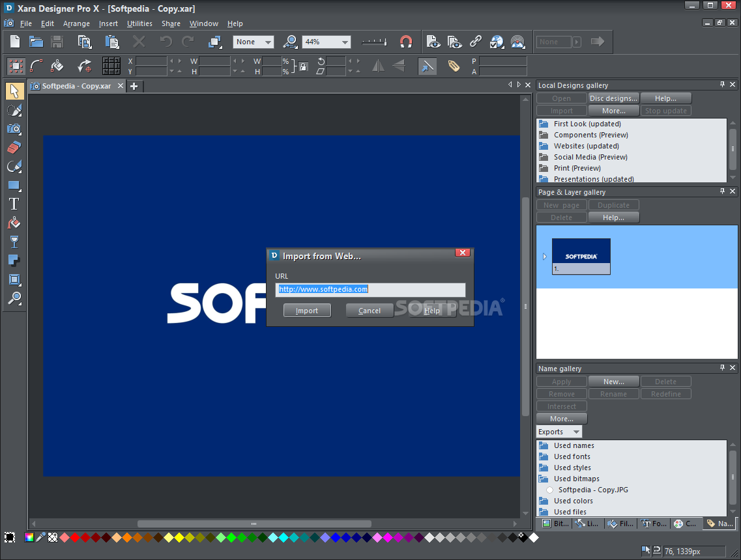Click the Disc designs... button

click(613, 98)
